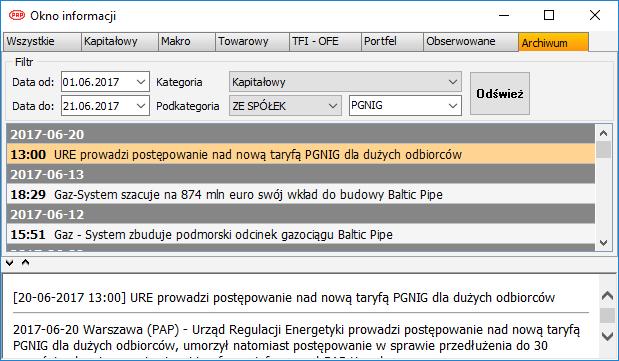The height and width of the screenshot is (361, 619).
Task: Open the Kapitałowy tab
Action: click(x=119, y=42)
